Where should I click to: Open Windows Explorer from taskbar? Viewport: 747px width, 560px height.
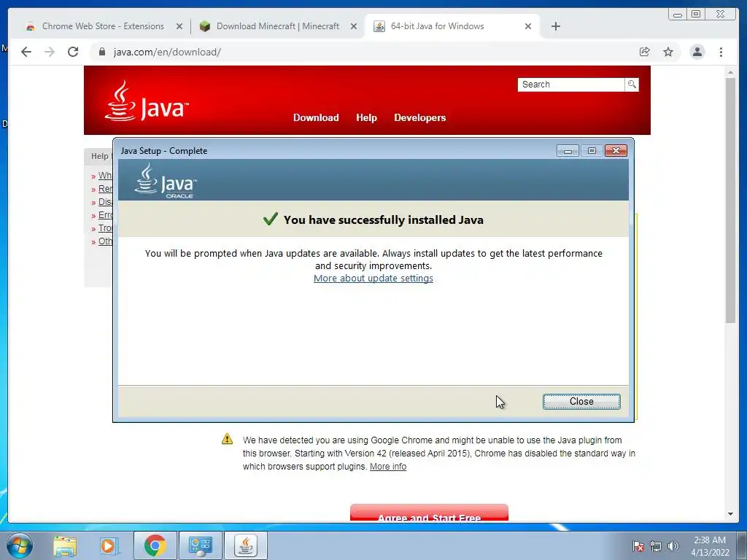tap(65, 546)
